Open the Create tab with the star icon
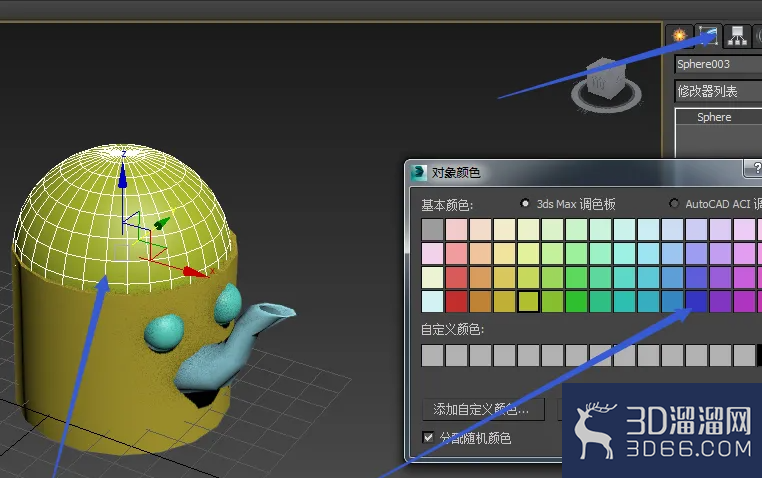This screenshot has width=762, height=478. tap(679, 35)
